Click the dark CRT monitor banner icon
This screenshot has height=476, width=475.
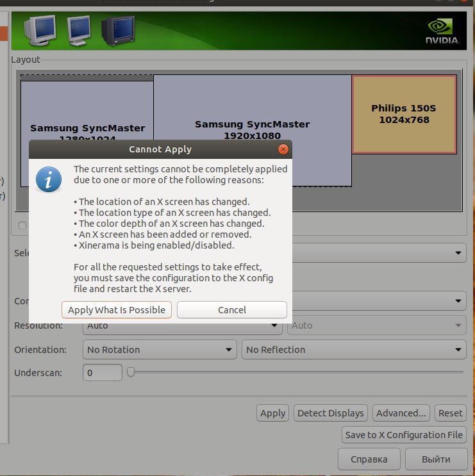click(118, 30)
